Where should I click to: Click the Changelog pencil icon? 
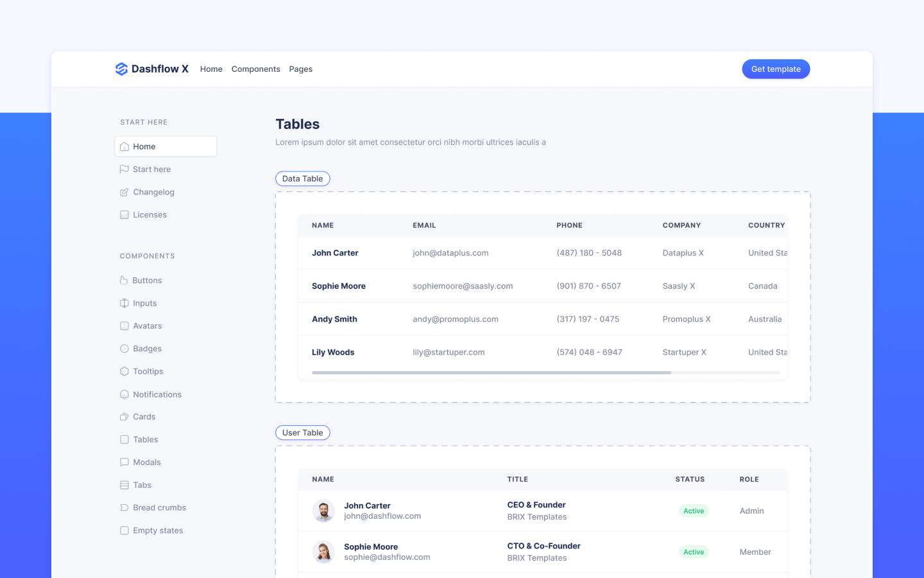[x=124, y=192]
